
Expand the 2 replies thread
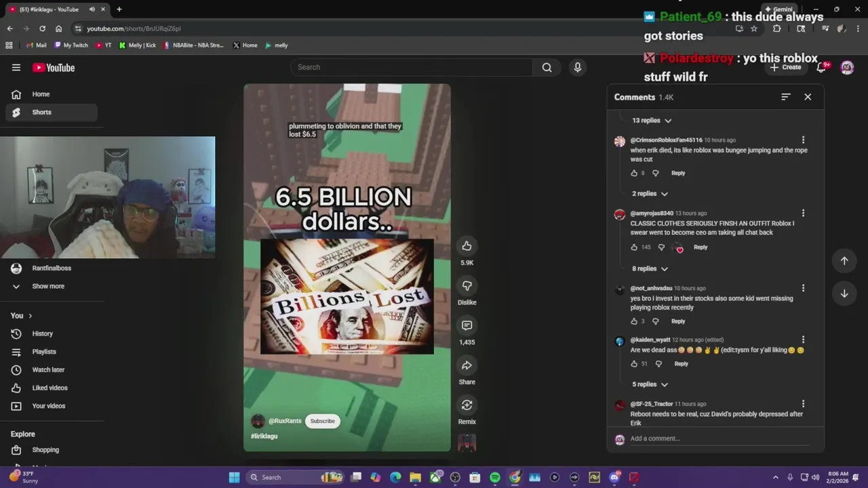[650, 194]
